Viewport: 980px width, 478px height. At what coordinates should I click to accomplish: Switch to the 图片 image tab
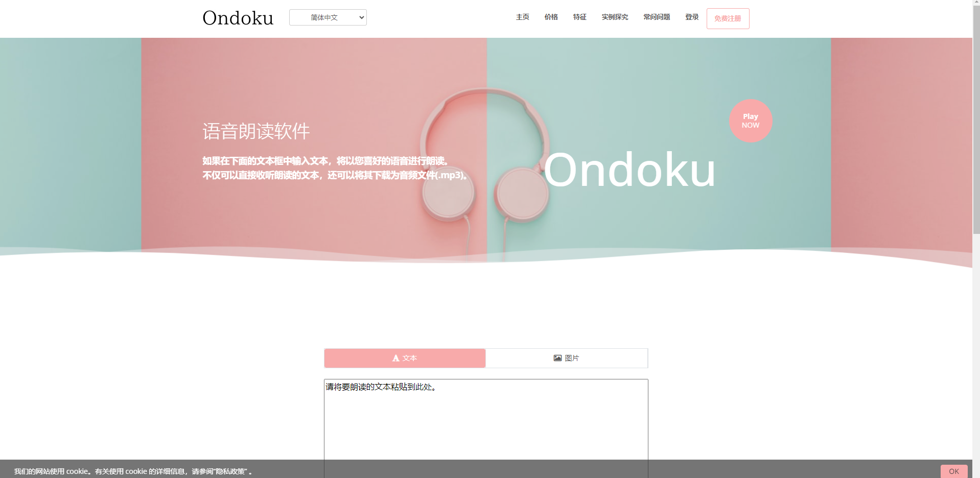[566, 358]
